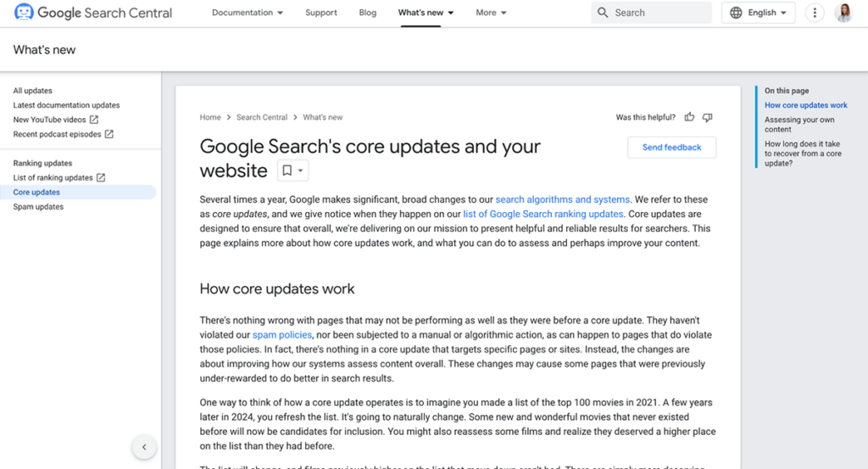Click the What's new page header title

(44, 49)
